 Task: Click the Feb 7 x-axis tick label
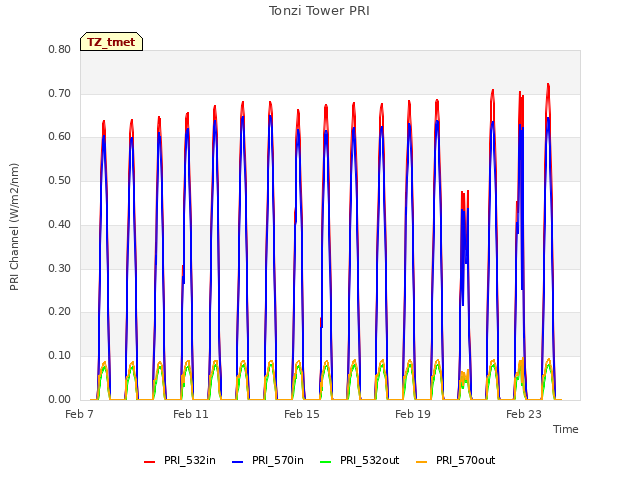(80, 414)
